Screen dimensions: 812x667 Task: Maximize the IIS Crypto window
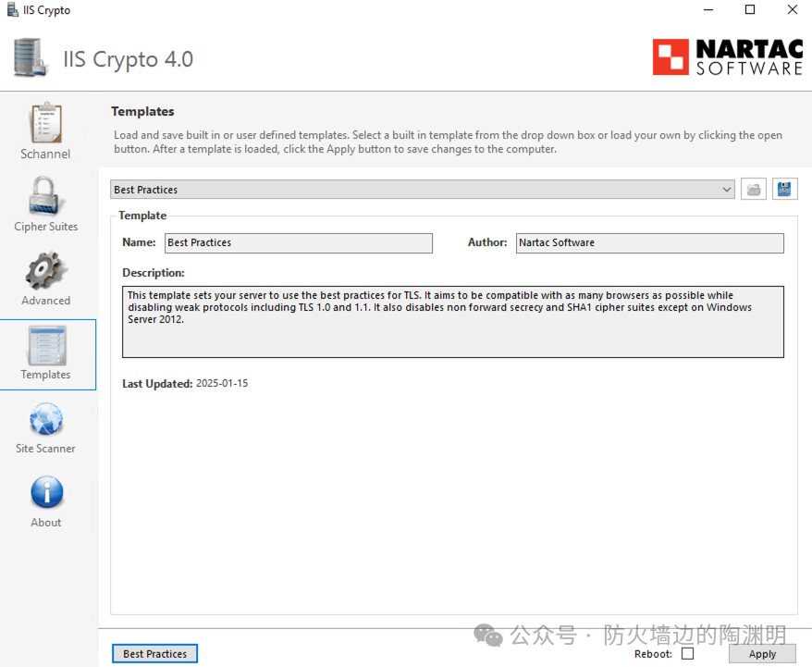point(750,10)
